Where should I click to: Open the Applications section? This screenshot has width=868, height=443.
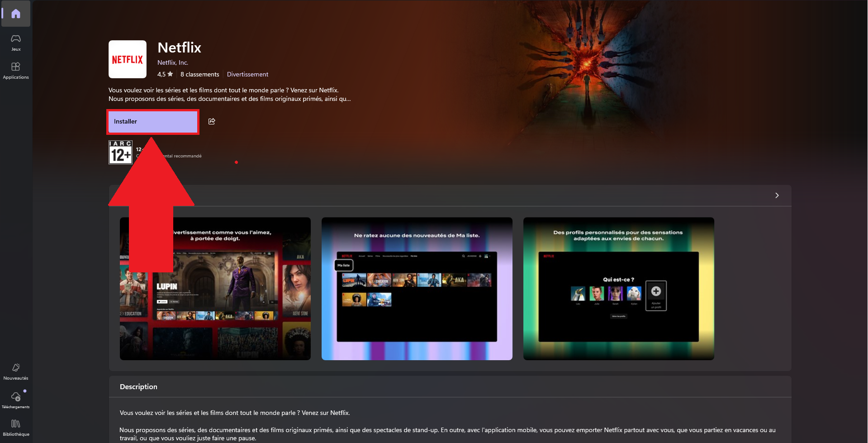[x=16, y=71]
